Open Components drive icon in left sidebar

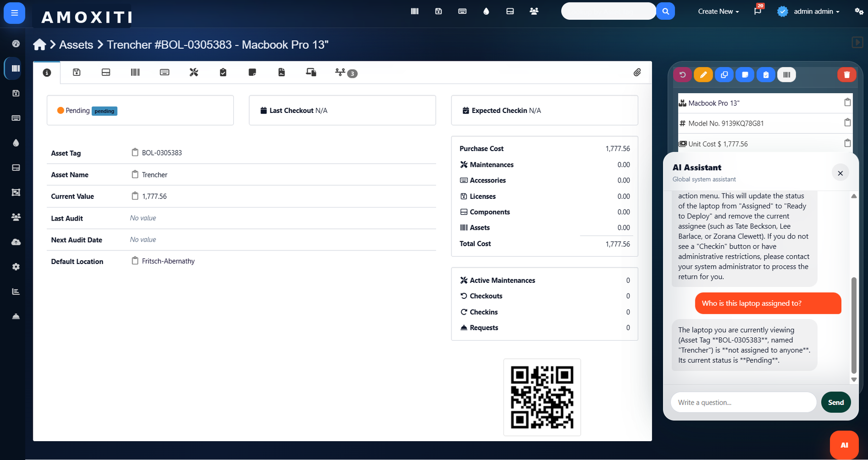point(16,167)
